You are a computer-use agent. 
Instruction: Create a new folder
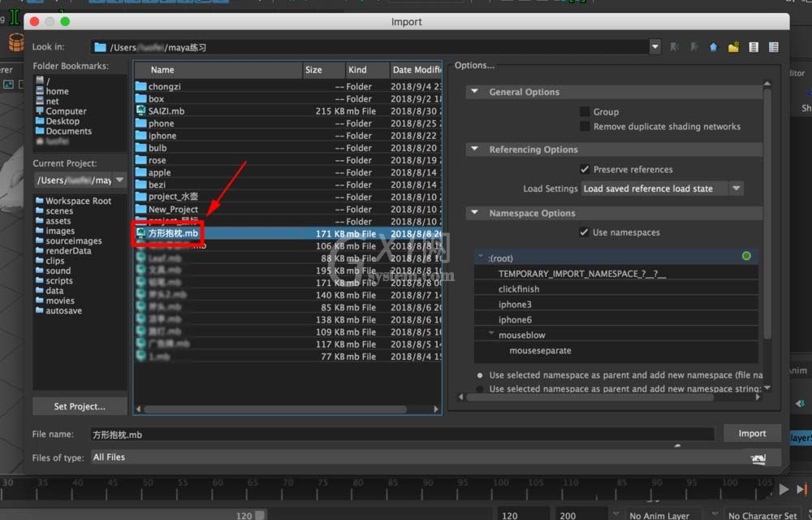click(x=733, y=47)
